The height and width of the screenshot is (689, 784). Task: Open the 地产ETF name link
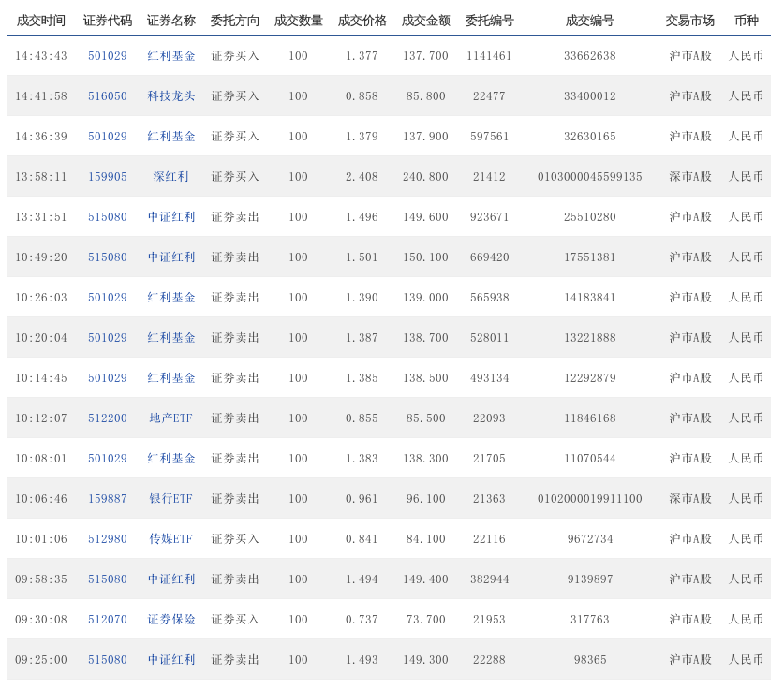pyautogui.click(x=171, y=418)
